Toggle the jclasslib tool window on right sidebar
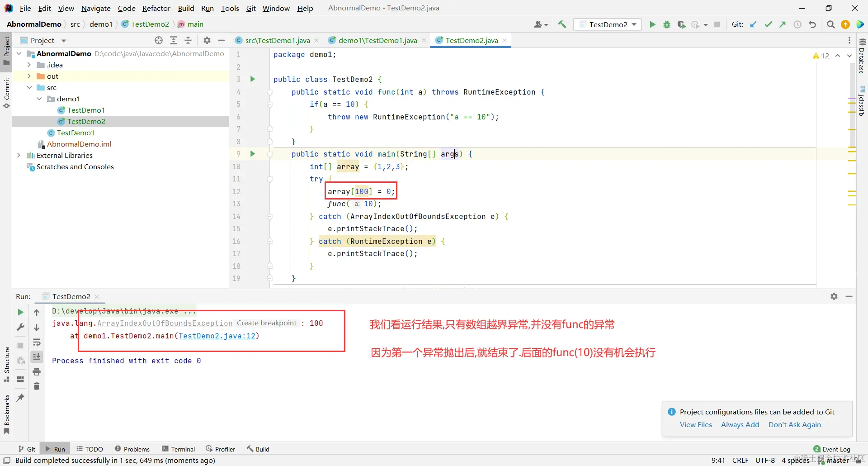 click(x=862, y=101)
